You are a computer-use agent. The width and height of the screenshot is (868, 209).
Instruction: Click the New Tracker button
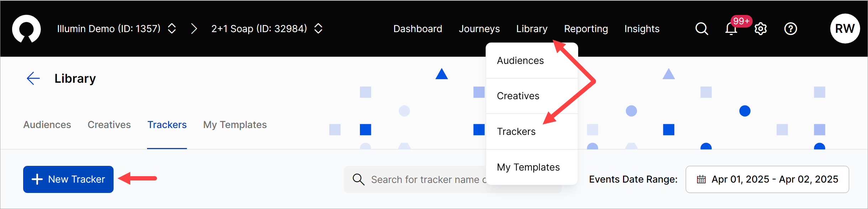[68, 179]
